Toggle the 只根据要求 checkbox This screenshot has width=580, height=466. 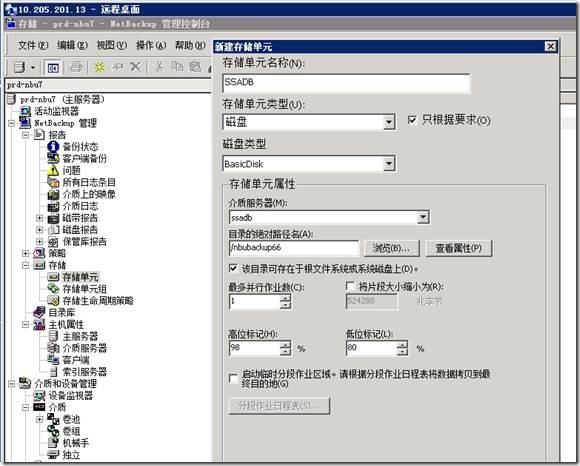tap(412, 120)
